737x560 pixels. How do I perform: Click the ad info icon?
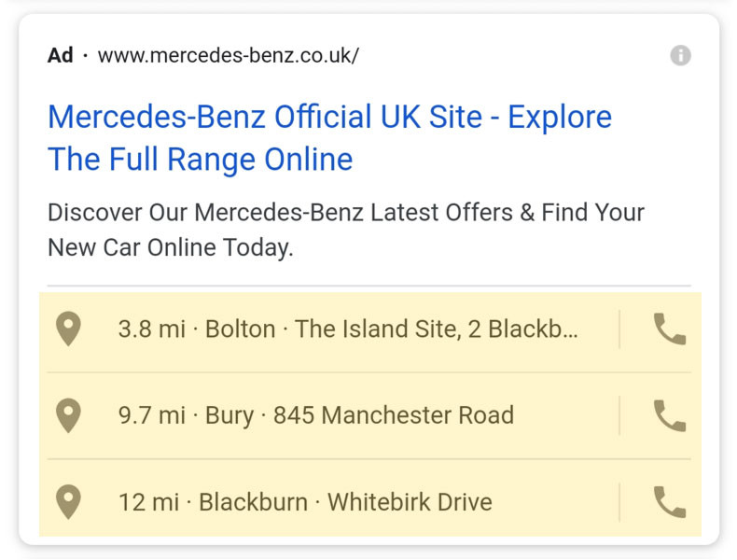tap(681, 56)
